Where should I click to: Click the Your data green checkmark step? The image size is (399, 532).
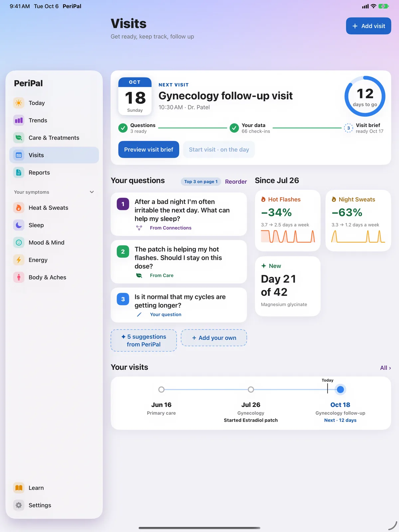[234, 128]
